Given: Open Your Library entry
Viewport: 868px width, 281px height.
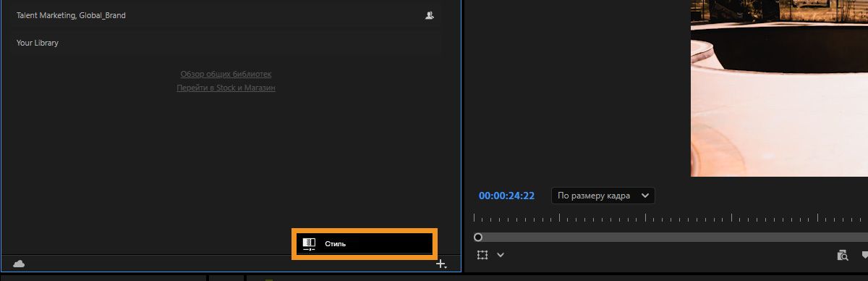Looking at the screenshot, I should tap(225, 43).
